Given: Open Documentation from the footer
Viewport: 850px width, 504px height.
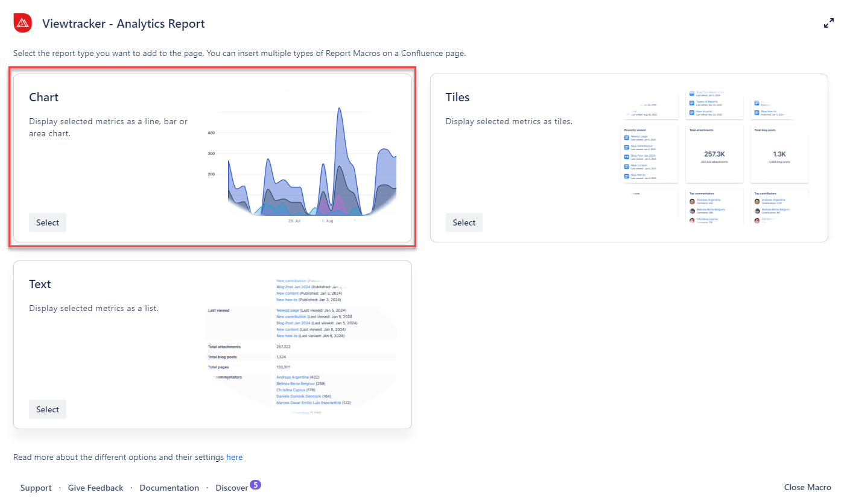Looking at the screenshot, I should point(169,488).
